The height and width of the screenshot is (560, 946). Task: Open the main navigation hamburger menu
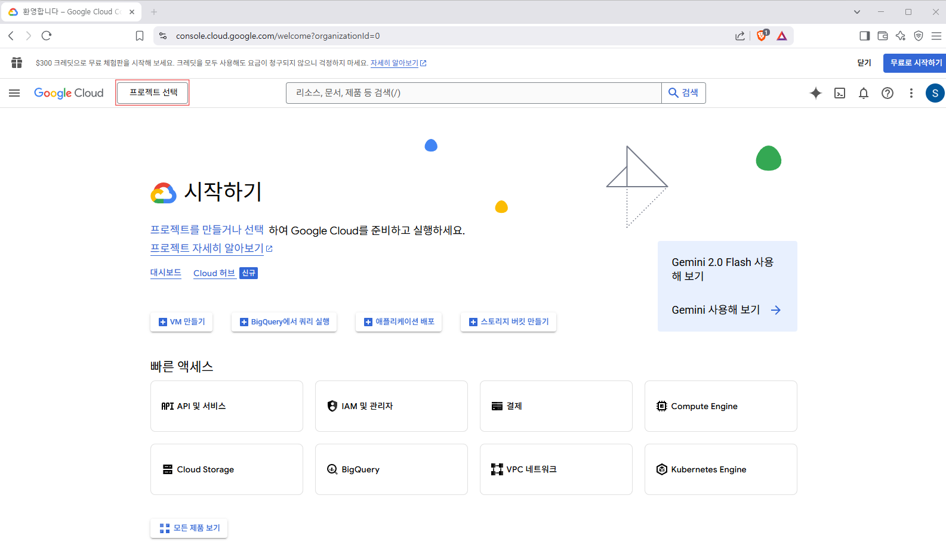[14, 93]
